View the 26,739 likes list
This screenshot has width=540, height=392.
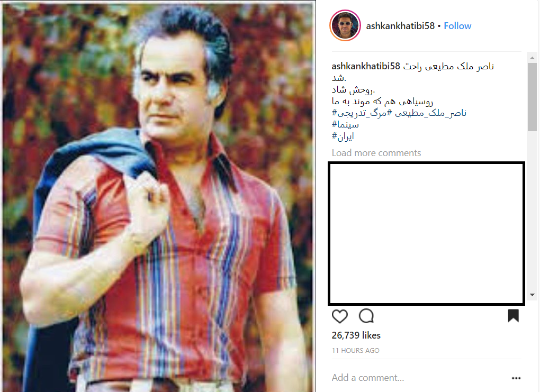pos(356,335)
